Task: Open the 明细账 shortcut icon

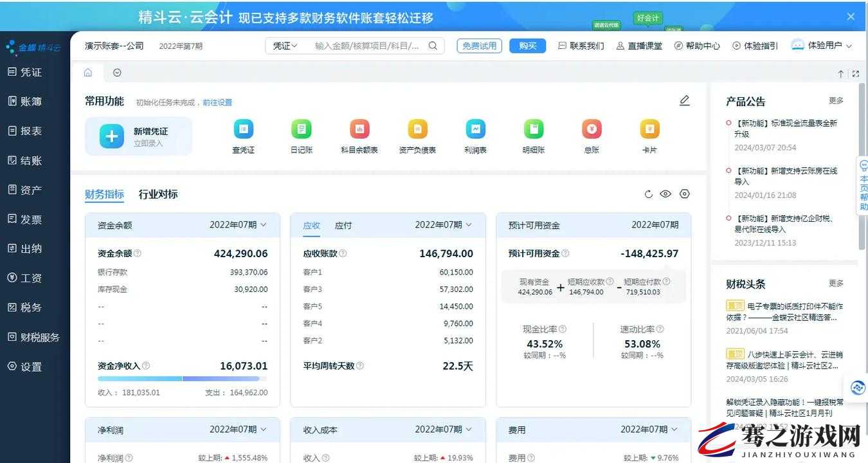Action: click(534, 129)
